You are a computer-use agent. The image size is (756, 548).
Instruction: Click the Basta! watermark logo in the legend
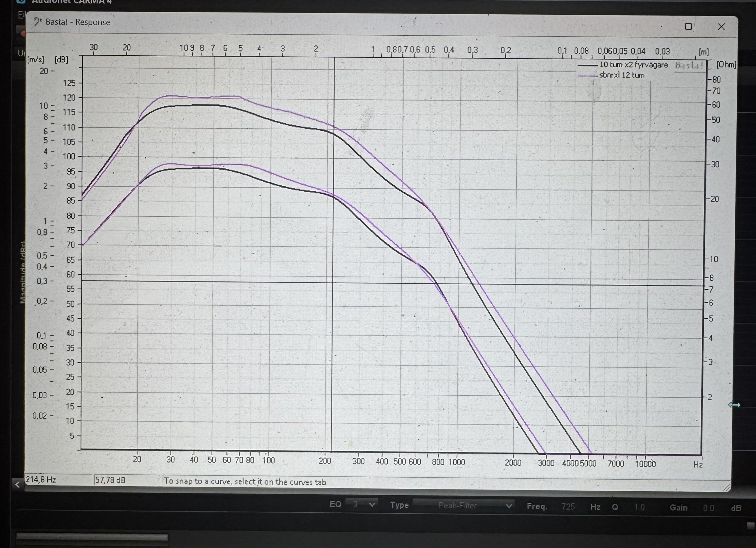click(x=689, y=65)
